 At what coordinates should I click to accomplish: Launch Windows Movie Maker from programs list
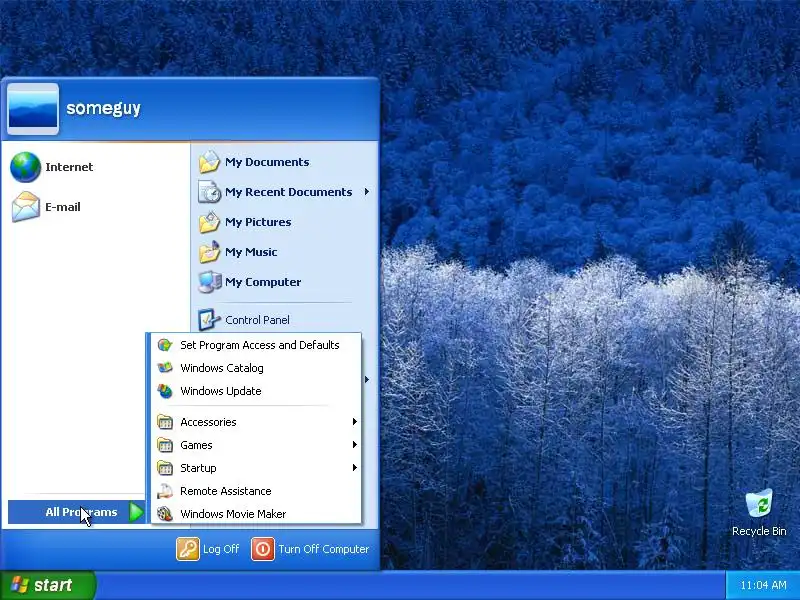click(256, 514)
